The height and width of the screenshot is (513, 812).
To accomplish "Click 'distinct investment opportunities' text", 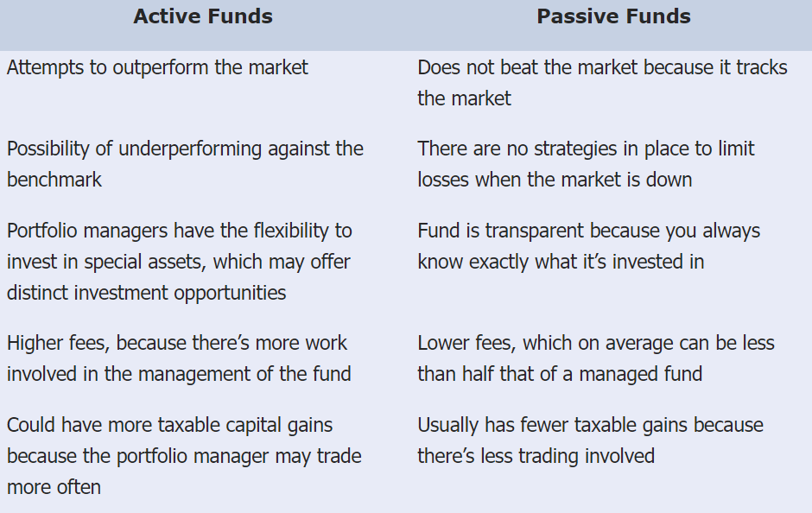I will (146, 293).
